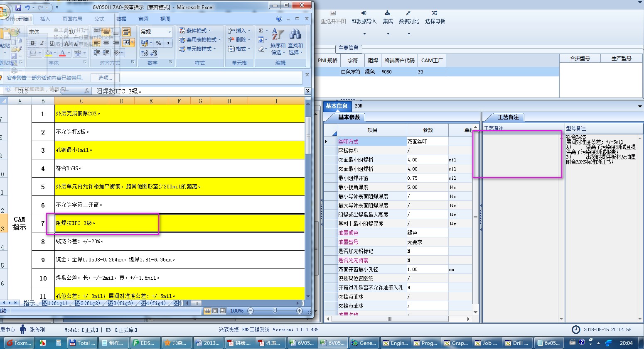Viewport: 644px width, 349px height.
Task: Center align text horizontally
Action: 106,42
